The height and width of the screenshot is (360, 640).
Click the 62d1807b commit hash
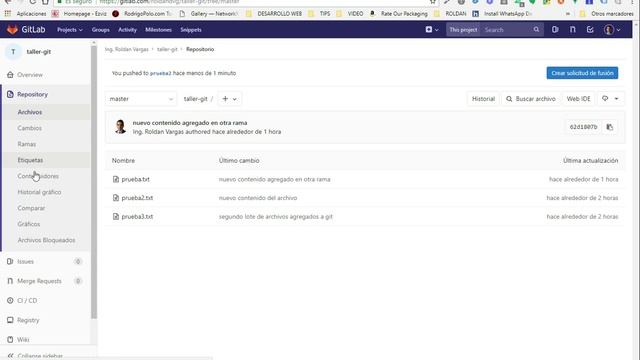pos(583,127)
